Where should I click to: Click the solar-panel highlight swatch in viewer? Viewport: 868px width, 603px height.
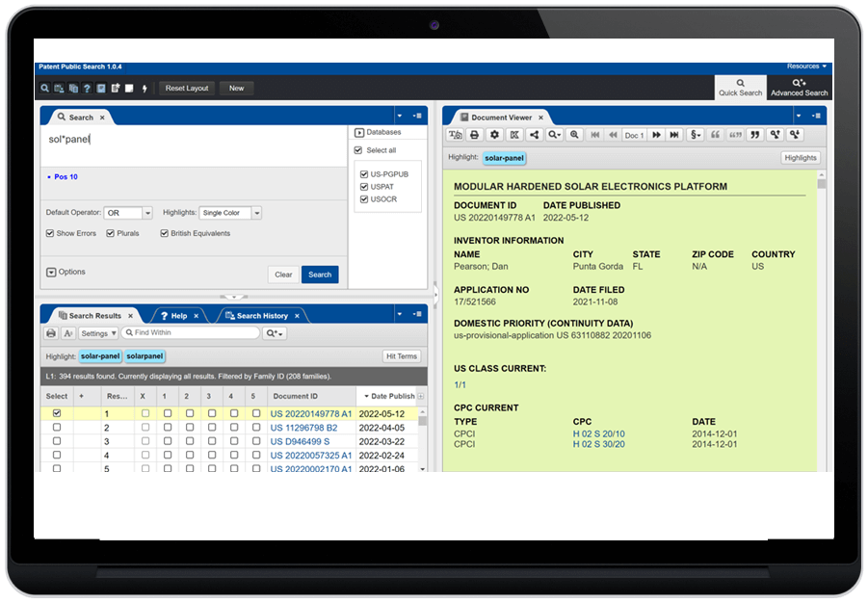tap(505, 158)
